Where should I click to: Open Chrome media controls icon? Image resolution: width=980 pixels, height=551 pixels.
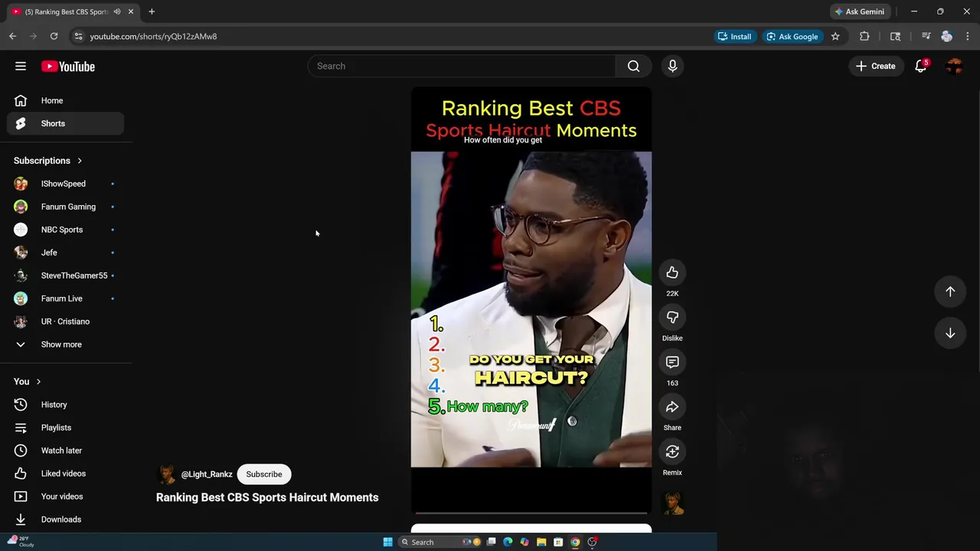(x=926, y=36)
